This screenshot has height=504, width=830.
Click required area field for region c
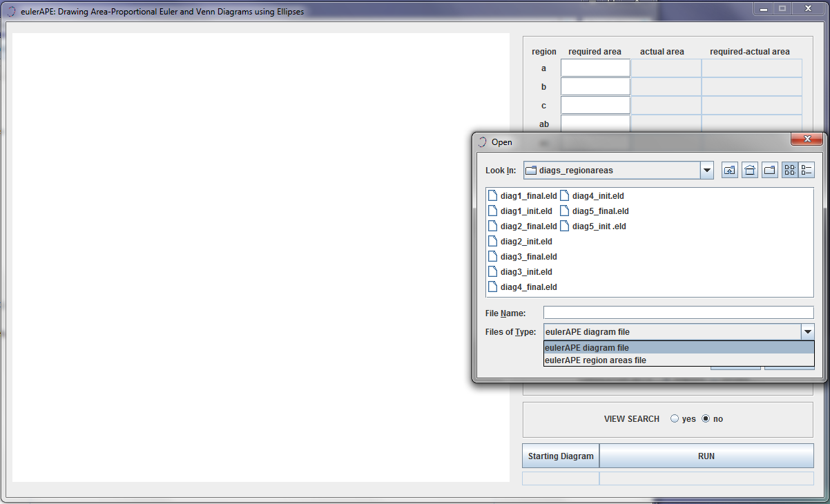pos(595,106)
